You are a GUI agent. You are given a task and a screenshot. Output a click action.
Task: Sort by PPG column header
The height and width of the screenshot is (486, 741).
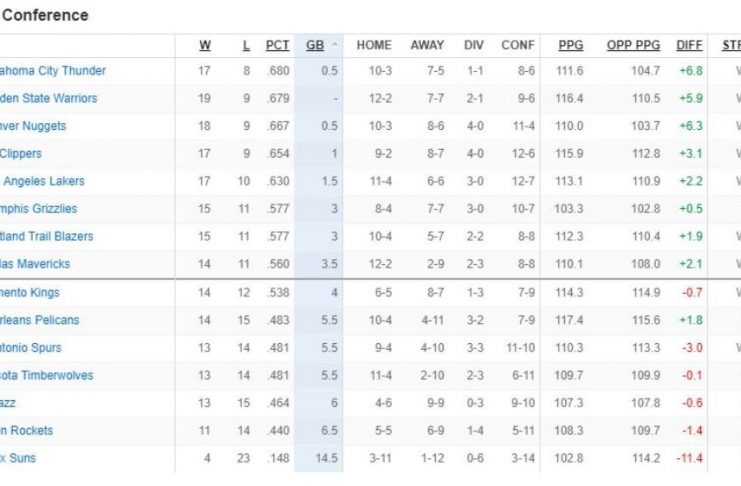(571, 45)
